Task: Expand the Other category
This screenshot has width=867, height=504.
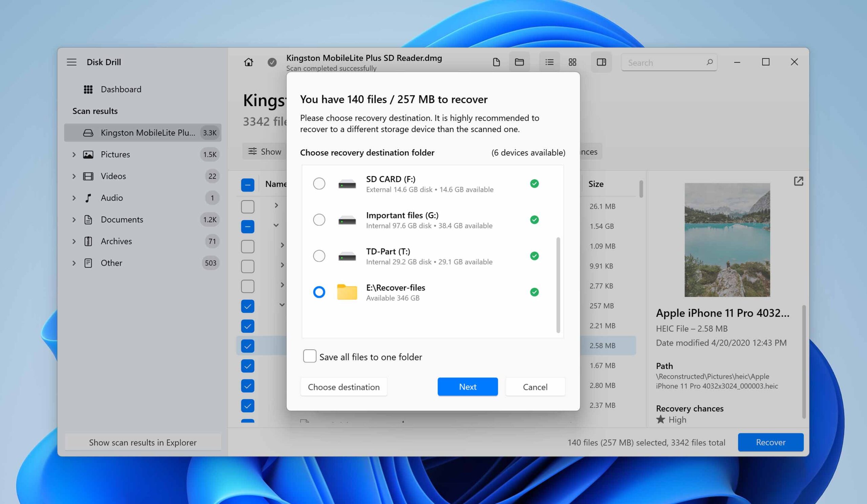Action: click(73, 263)
